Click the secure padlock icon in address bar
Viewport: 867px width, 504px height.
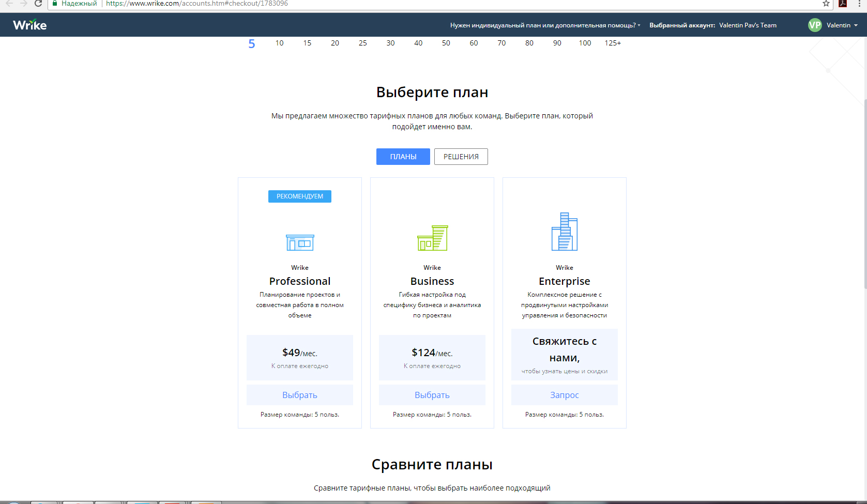coord(55,4)
